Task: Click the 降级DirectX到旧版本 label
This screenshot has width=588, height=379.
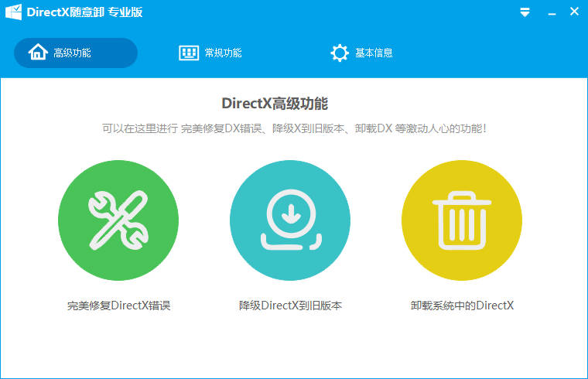Action: 290,306
